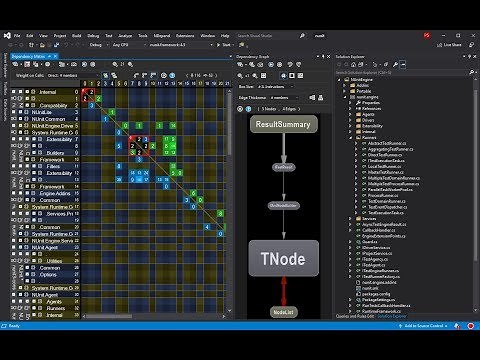
Task: Toggle the highlighted round view button in Dependency Graph
Action: click(283, 76)
